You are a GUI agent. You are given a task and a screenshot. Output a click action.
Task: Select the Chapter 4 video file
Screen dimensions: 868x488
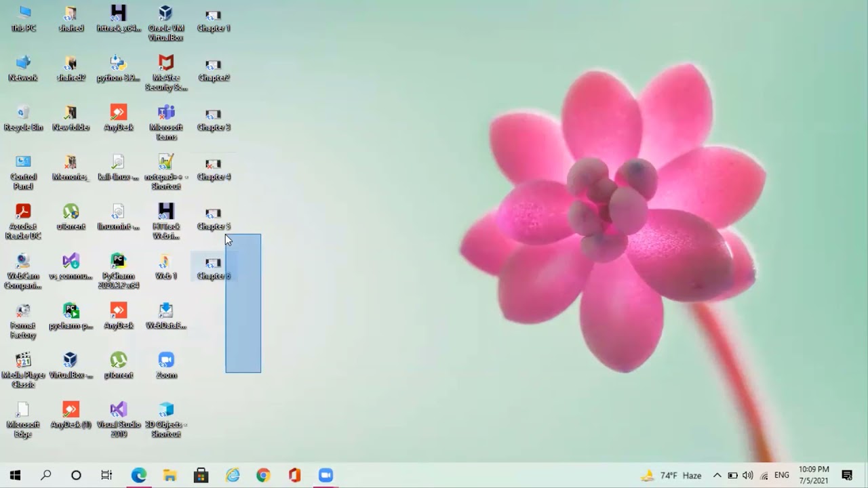pos(214,167)
